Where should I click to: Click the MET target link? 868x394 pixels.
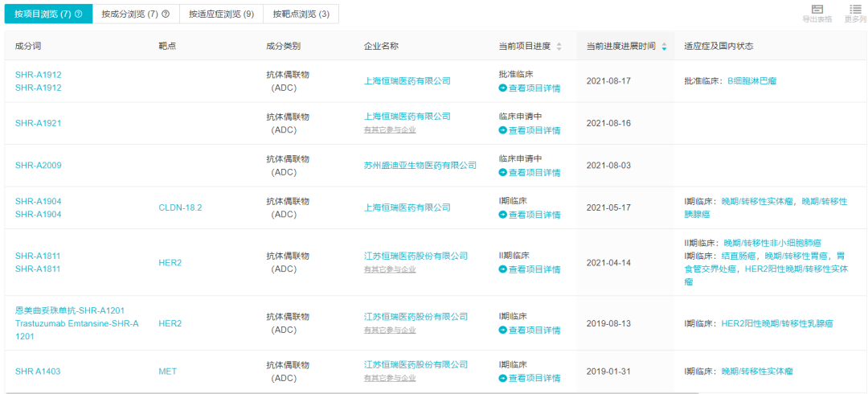[x=168, y=371]
